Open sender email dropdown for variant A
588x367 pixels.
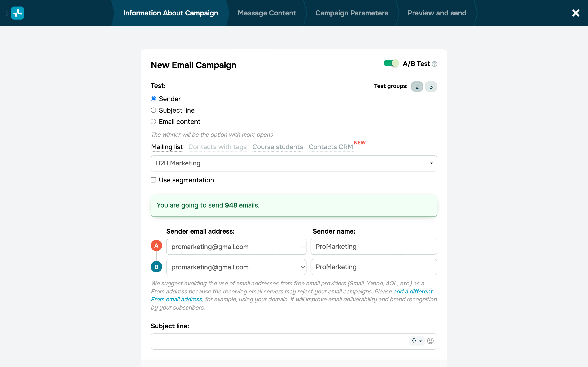click(236, 247)
